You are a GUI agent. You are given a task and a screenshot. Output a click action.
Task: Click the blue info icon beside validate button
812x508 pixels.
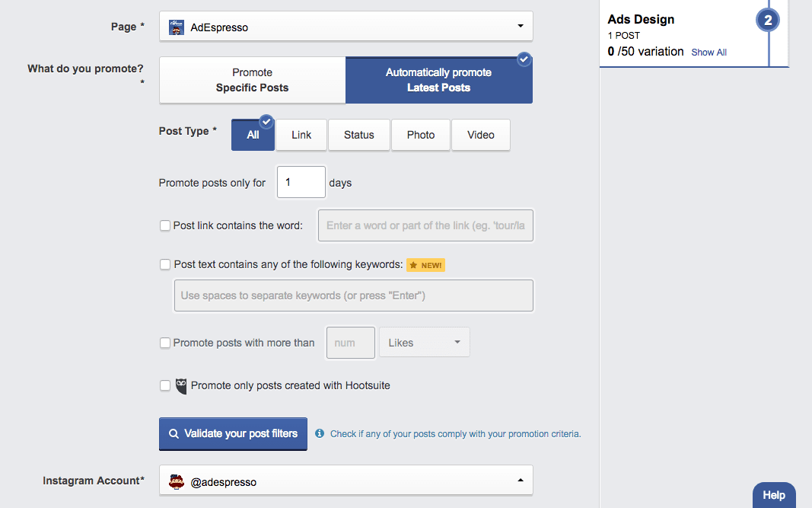click(320, 434)
